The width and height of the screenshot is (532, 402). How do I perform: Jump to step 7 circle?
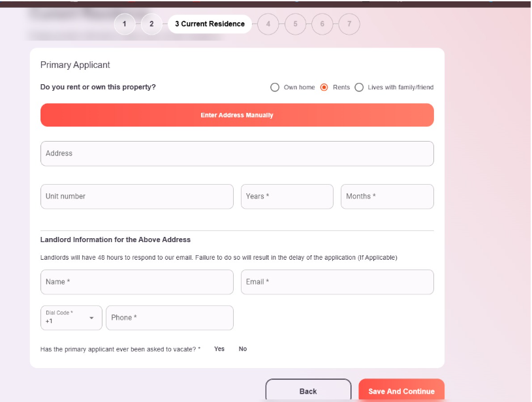(349, 24)
